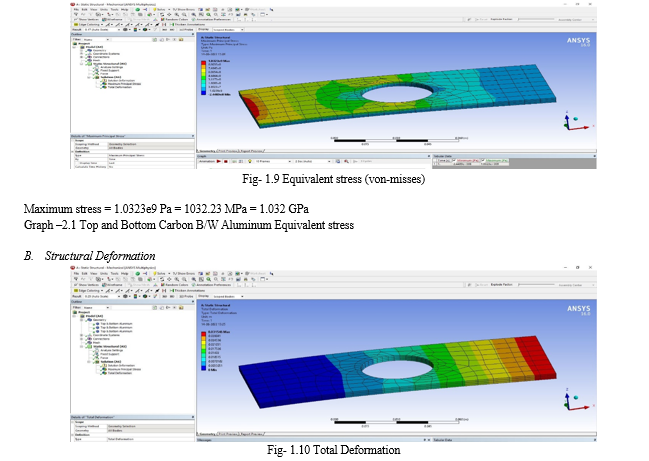This screenshot has width=649, height=461.
Task: Open the Edit menu in the lower ANSYS window
Action: 84,274
